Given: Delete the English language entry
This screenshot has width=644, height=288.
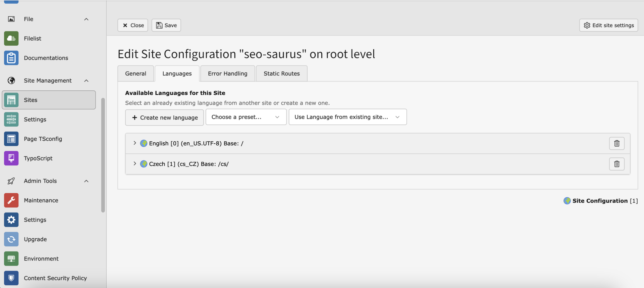Looking at the screenshot, I should click(616, 143).
